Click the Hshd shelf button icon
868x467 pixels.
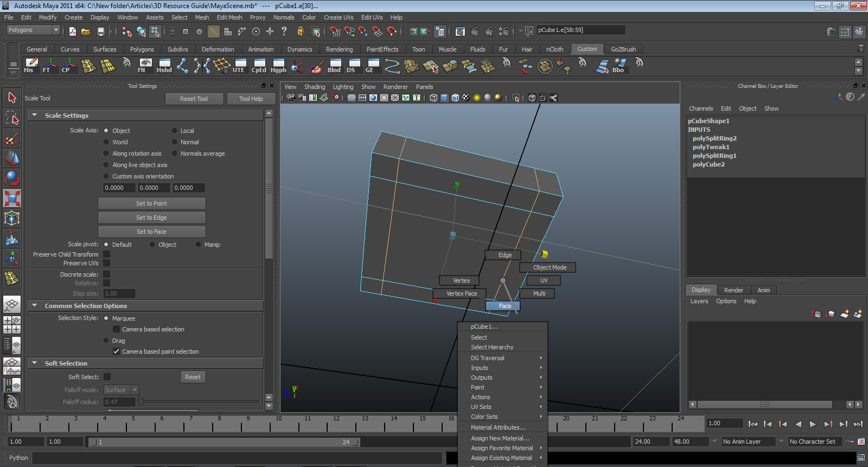pyautogui.click(x=164, y=66)
